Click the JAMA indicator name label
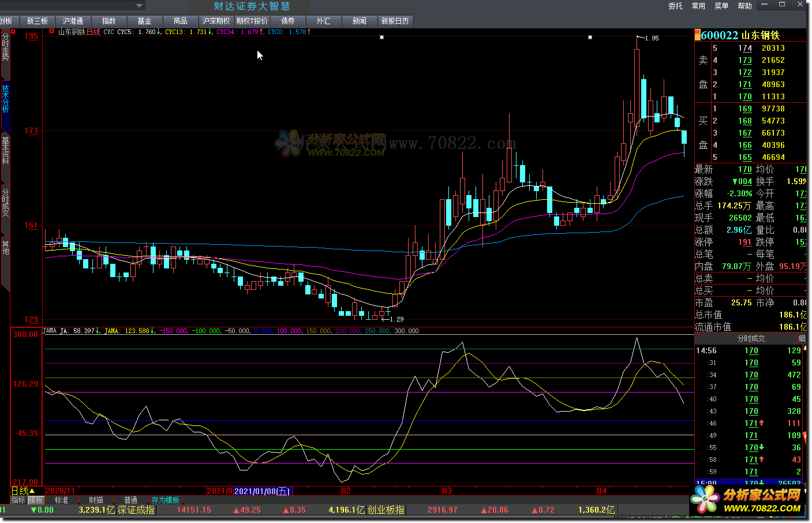 click(50, 331)
